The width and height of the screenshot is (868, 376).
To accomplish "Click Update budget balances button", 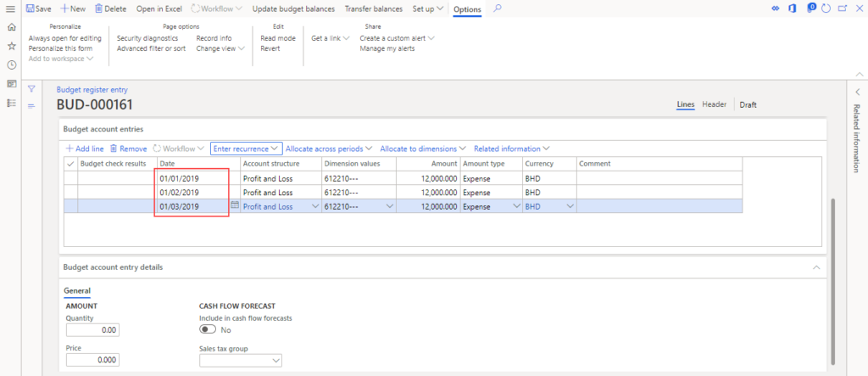I will coord(294,8).
